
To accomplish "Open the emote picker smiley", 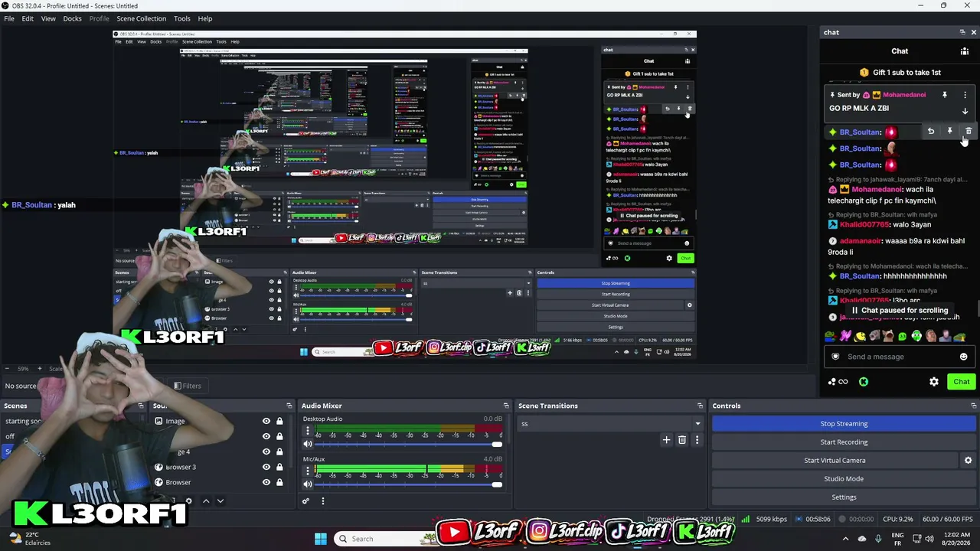I will pos(963,357).
